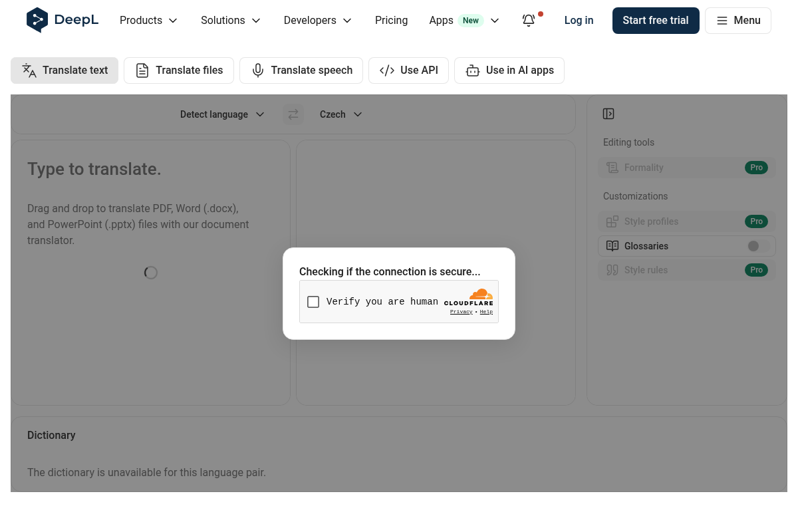Open the Cloudflare Privacy link
The image size is (798, 532).
pyautogui.click(x=462, y=312)
